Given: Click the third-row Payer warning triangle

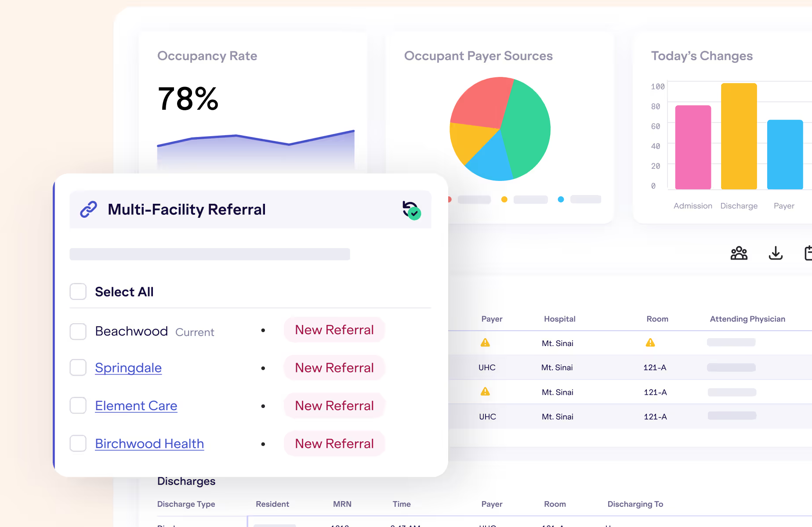Looking at the screenshot, I should click(485, 392).
